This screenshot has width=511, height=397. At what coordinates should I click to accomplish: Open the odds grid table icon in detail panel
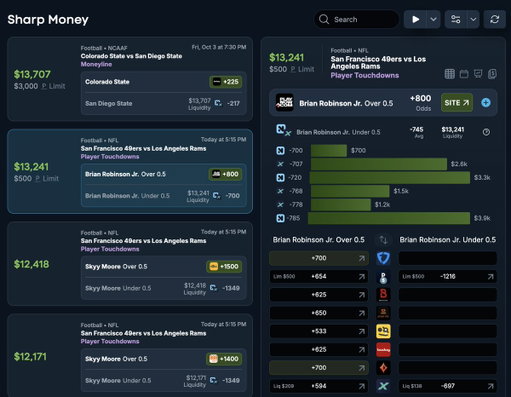[450, 74]
